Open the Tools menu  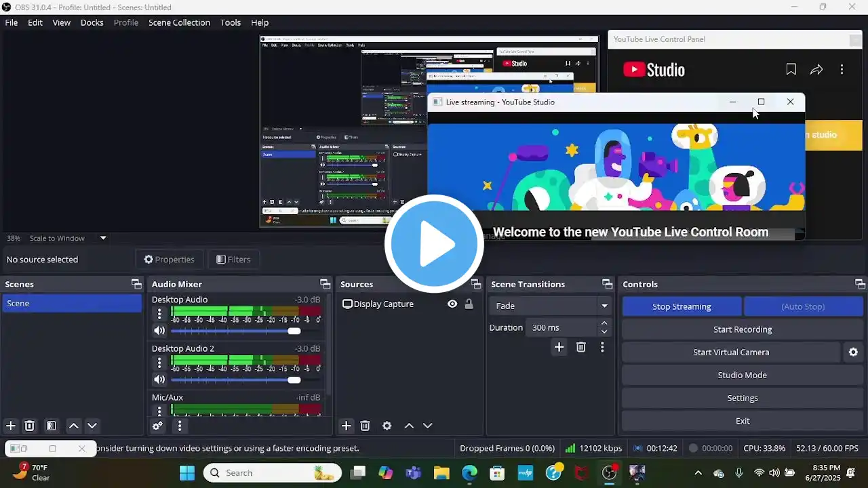(x=231, y=22)
